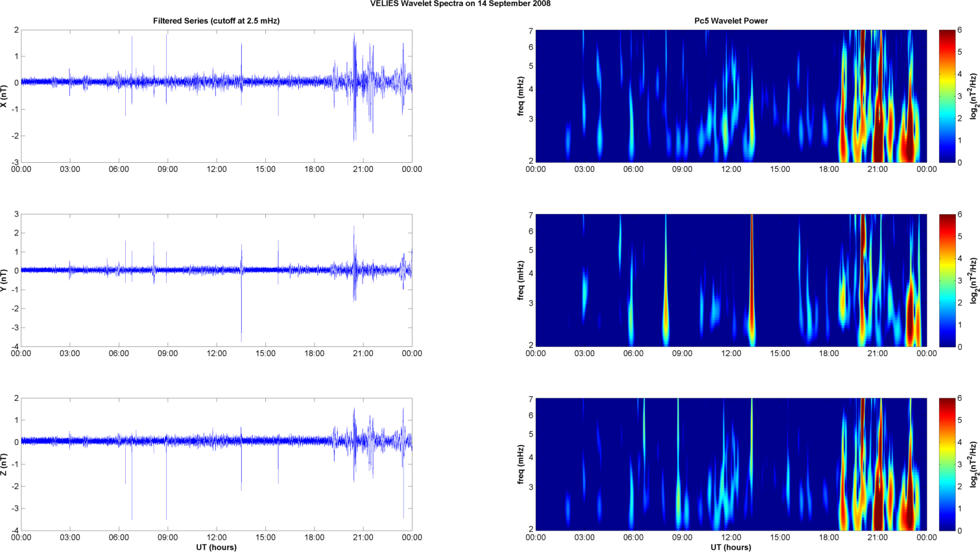The width and height of the screenshot is (980, 552).
Task: Click the "-4" tick on the Z (nT) axis
Action: [x=14, y=531]
